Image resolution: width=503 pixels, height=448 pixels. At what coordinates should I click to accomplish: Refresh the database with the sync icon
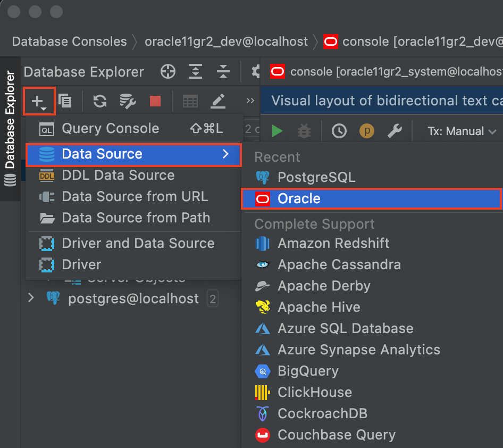(100, 102)
